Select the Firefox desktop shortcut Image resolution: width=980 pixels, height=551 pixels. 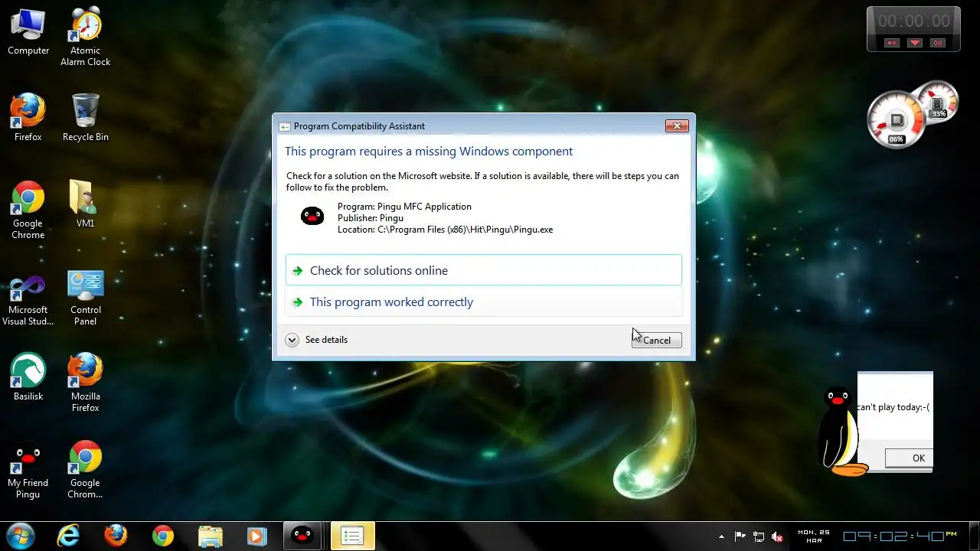pyautogui.click(x=28, y=117)
